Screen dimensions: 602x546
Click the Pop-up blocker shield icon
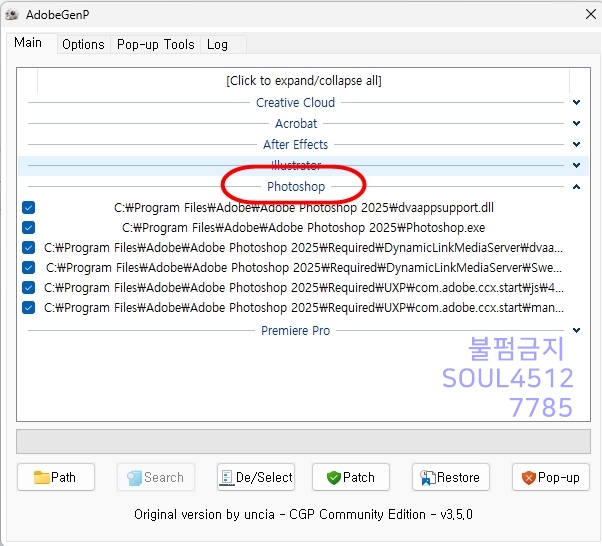(x=528, y=478)
